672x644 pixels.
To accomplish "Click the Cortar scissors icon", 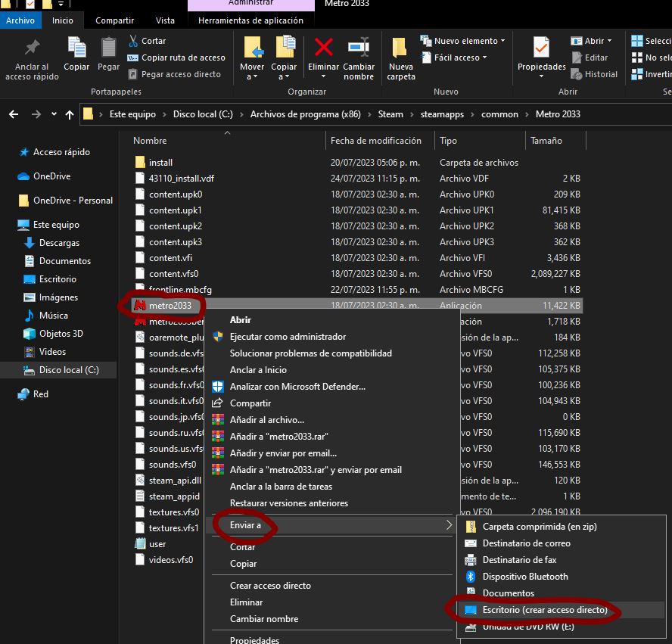I will pos(133,41).
